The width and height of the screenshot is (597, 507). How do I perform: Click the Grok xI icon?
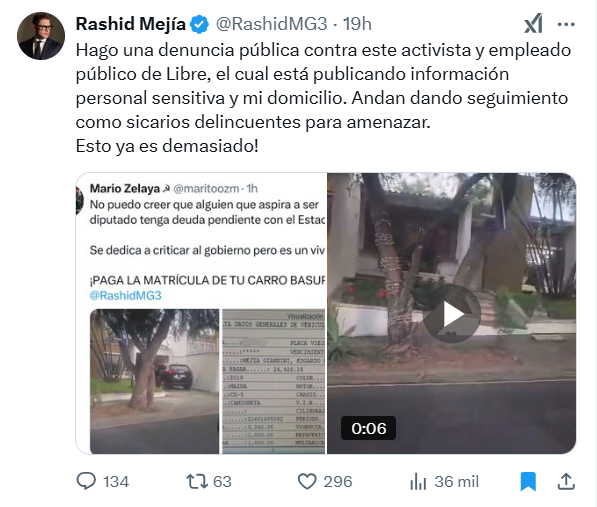pyautogui.click(x=533, y=24)
